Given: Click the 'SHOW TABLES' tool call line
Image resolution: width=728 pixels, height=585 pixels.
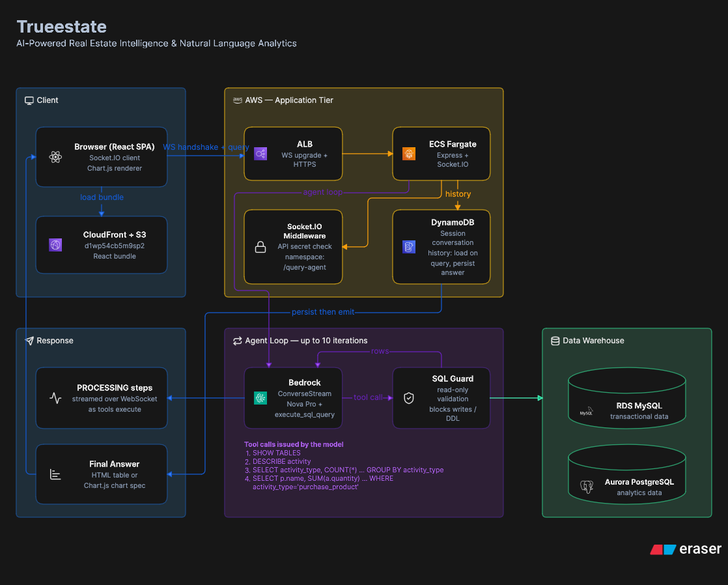Looking at the screenshot, I should pyautogui.click(x=276, y=453).
